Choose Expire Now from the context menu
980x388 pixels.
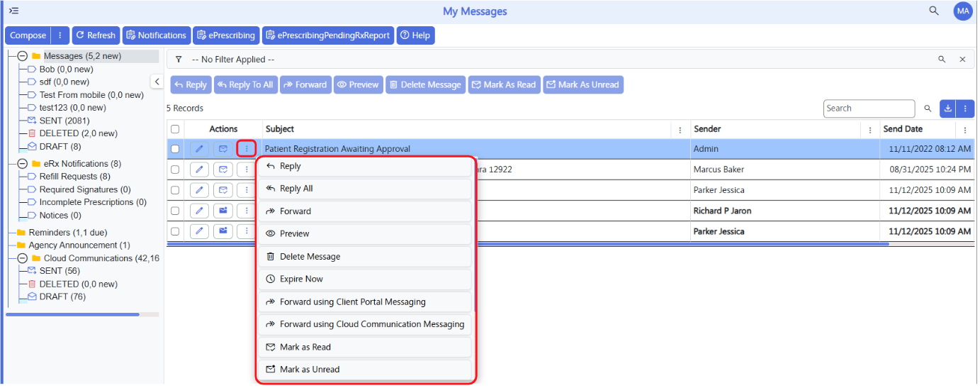click(366, 279)
